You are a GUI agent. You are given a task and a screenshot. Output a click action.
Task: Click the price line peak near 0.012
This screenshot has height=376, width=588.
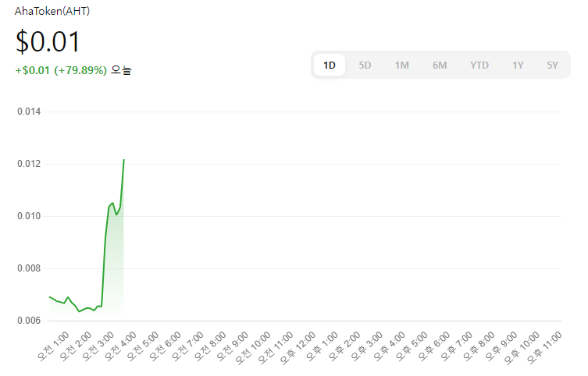[123, 160]
